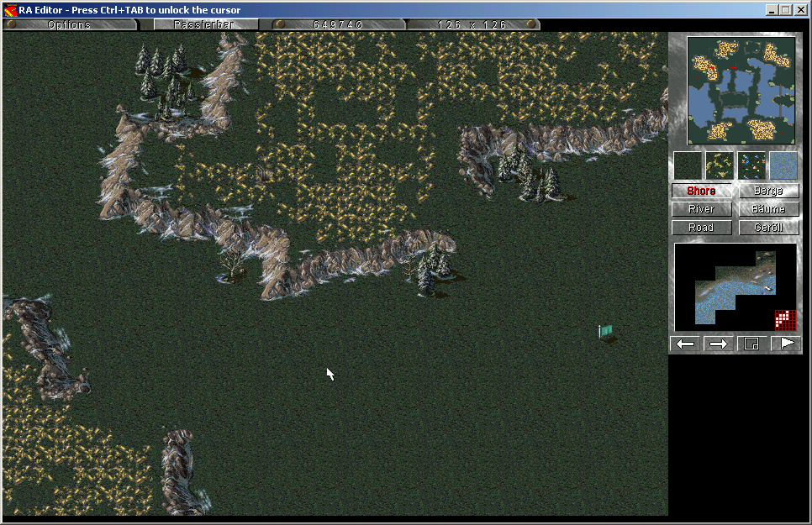Click the white flag waypoint icon
The width and height of the screenshot is (812, 525).
[x=786, y=344]
